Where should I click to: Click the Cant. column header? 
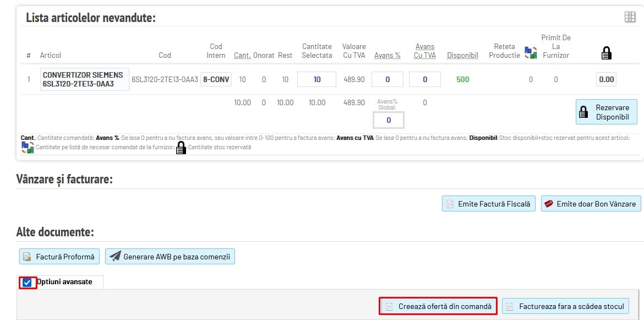(x=242, y=55)
